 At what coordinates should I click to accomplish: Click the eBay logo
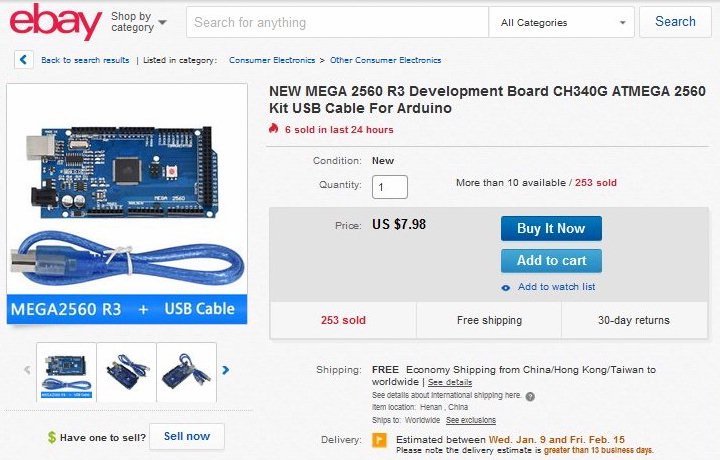(x=56, y=22)
